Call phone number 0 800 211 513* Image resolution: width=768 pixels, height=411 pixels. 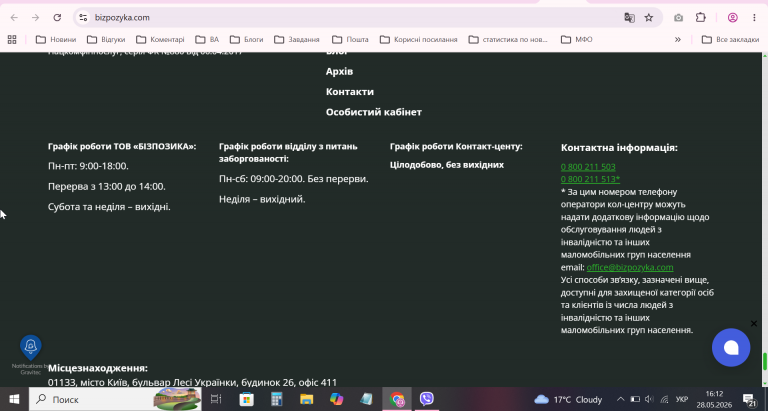coord(590,179)
